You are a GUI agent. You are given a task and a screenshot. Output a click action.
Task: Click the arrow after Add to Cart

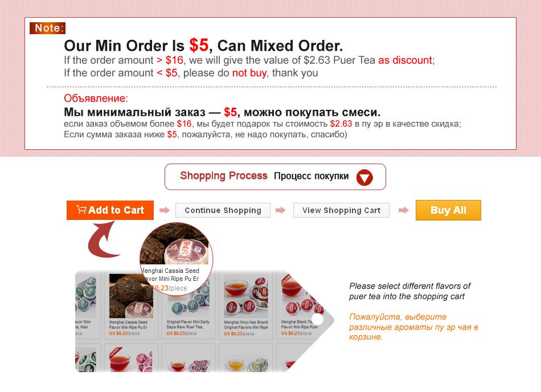point(165,210)
